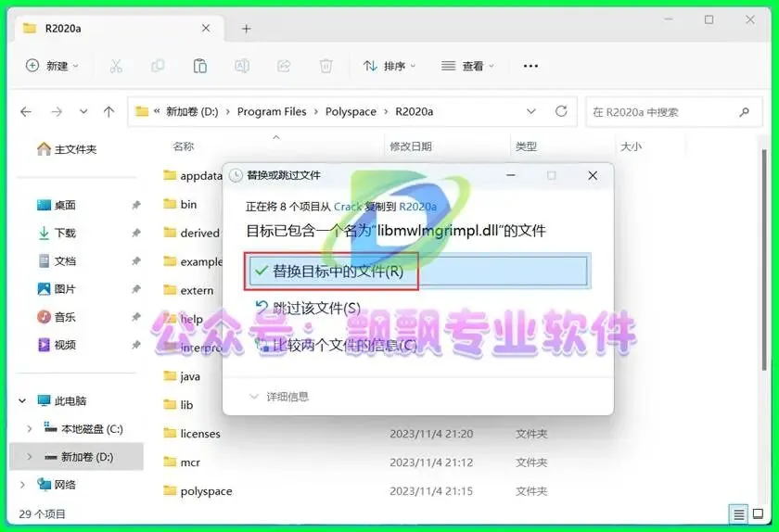The image size is (779, 532).
Task: Select the bin folder
Action: pyautogui.click(x=180, y=204)
